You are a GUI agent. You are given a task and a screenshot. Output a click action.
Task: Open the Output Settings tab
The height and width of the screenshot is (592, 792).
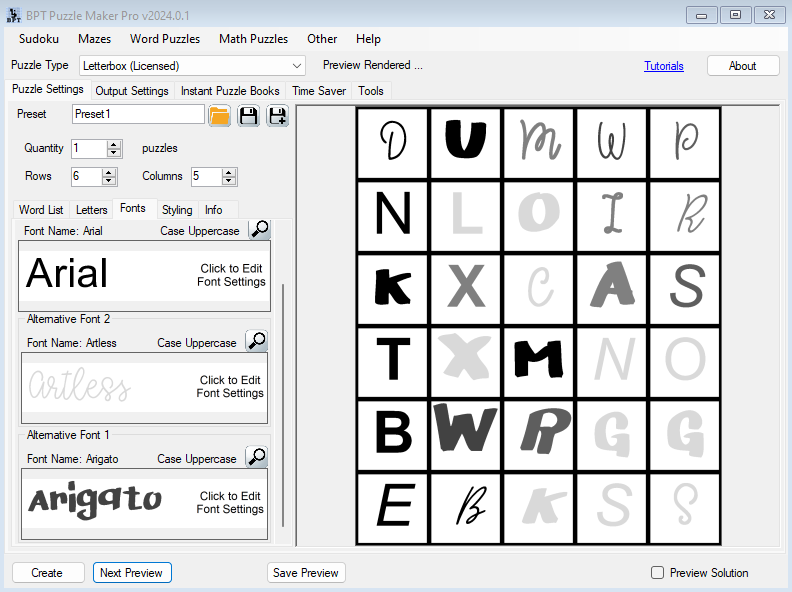click(x=132, y=91)
